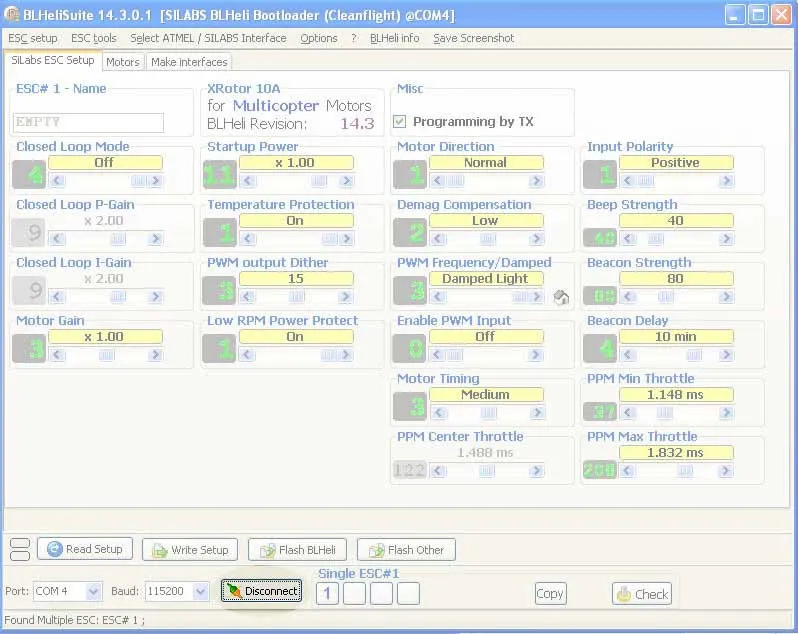Select ESC number 1 box
Image resolution: width=798 pixels, height=634 pixels.
tap(327, 593)
